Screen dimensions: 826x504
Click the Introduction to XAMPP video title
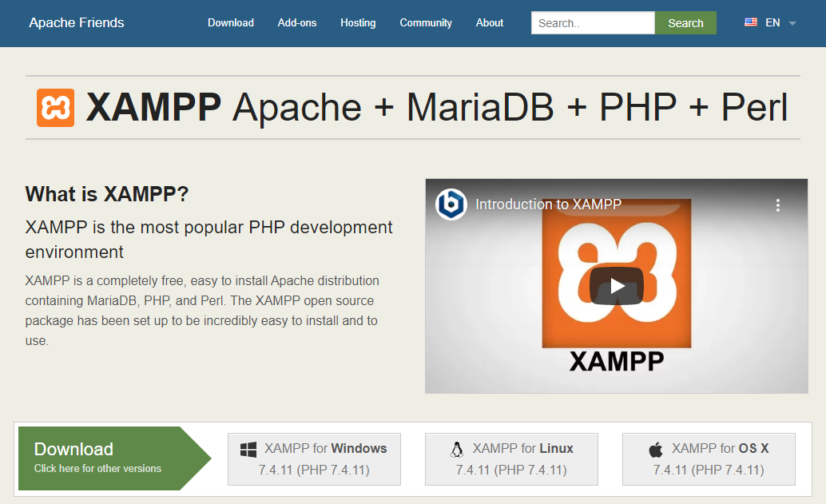click(548, 204)
